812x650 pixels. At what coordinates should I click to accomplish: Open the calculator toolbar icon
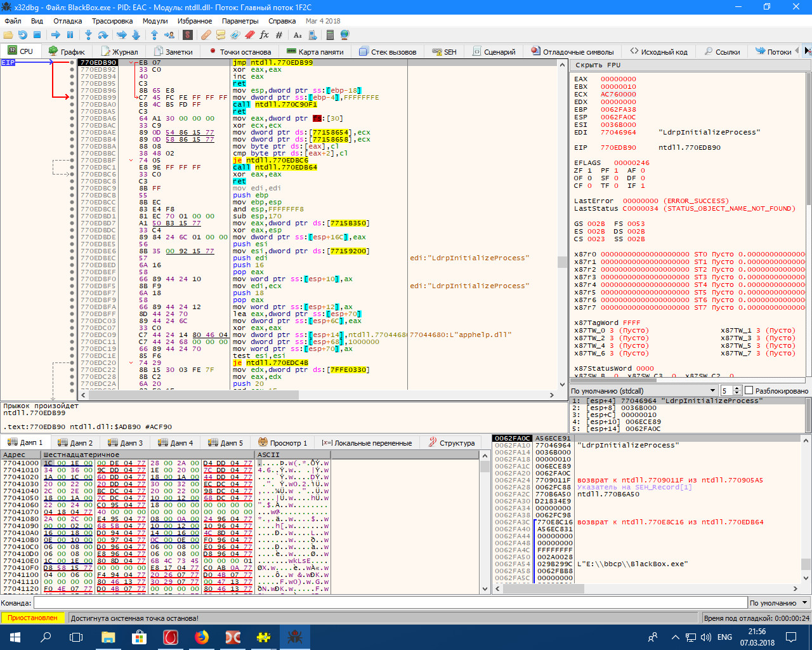(x=330, y=35)
